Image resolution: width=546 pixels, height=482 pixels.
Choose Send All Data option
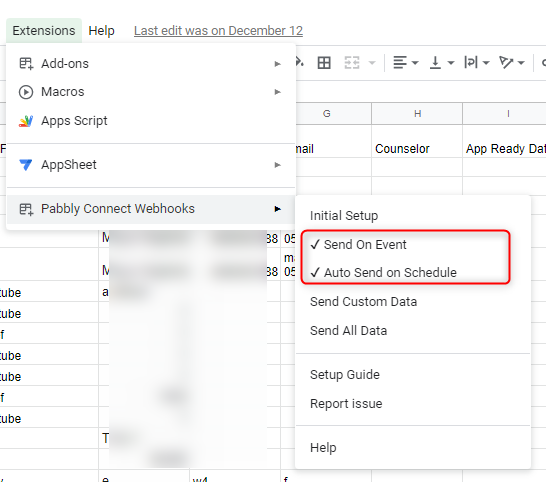(349, 331)
